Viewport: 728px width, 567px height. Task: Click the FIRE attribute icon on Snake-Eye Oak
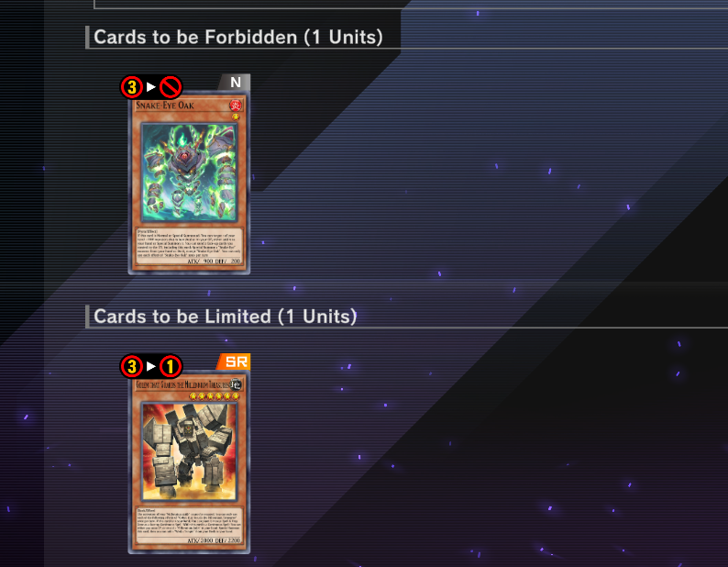coord(236,105)
